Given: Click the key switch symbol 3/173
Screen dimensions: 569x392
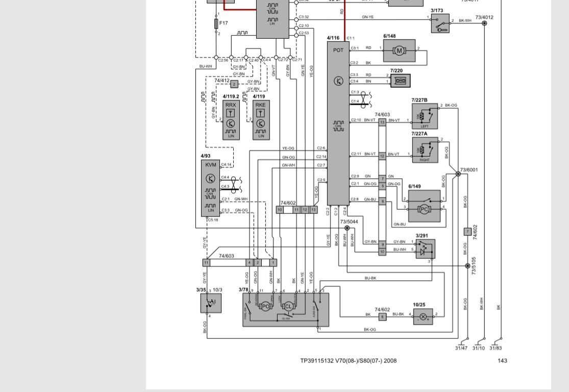Looking at the screenshot, I should click(x=439, y=24).
